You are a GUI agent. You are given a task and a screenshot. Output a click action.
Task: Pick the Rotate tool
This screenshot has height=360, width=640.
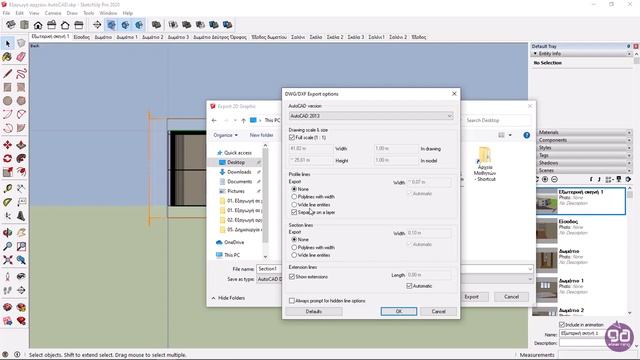pos(7,158)
